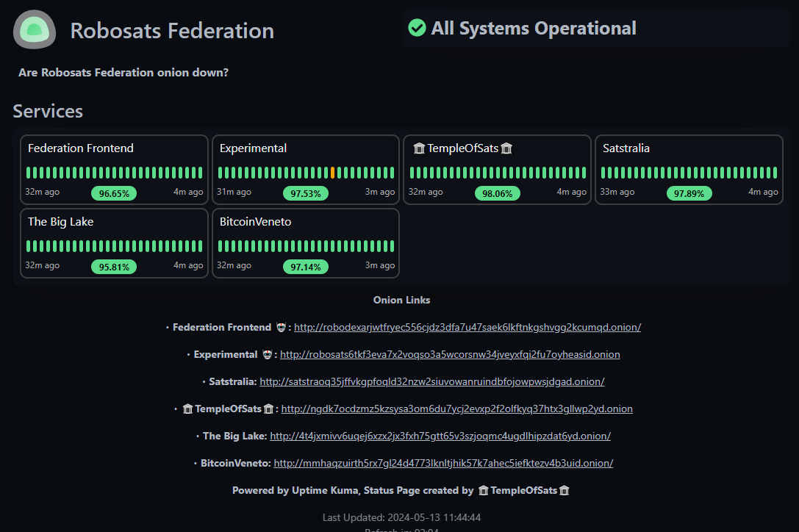Click the Robosats Federation page title
Screen dimensions: 799x532
click(172, 31)
